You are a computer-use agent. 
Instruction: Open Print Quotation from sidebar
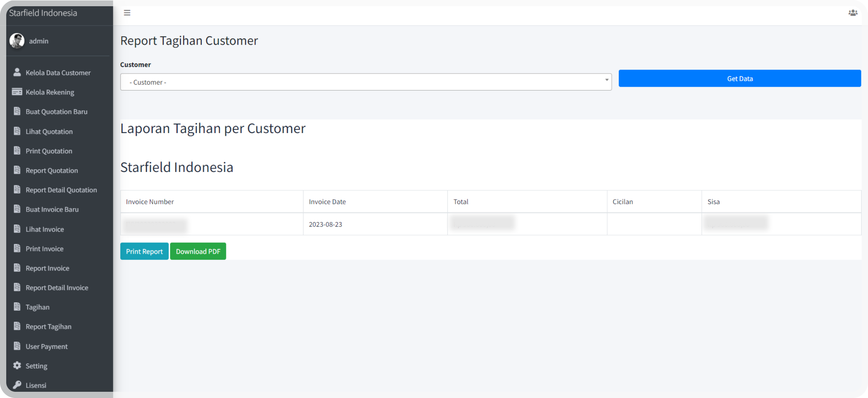click(49, 151)
